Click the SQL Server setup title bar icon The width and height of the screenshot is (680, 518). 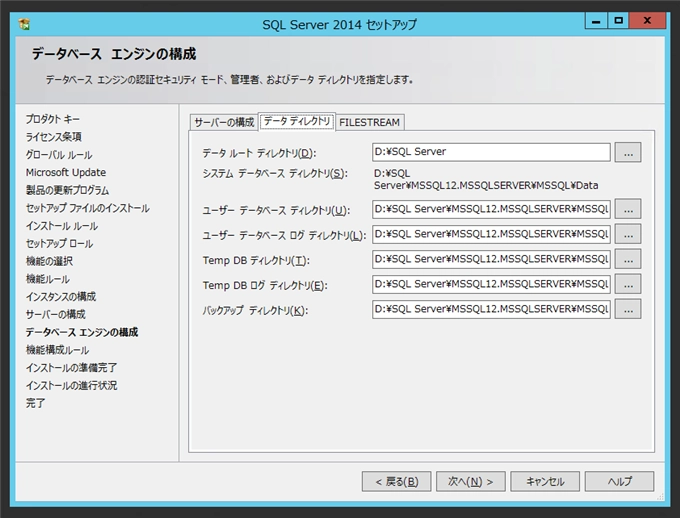point(25,24)
